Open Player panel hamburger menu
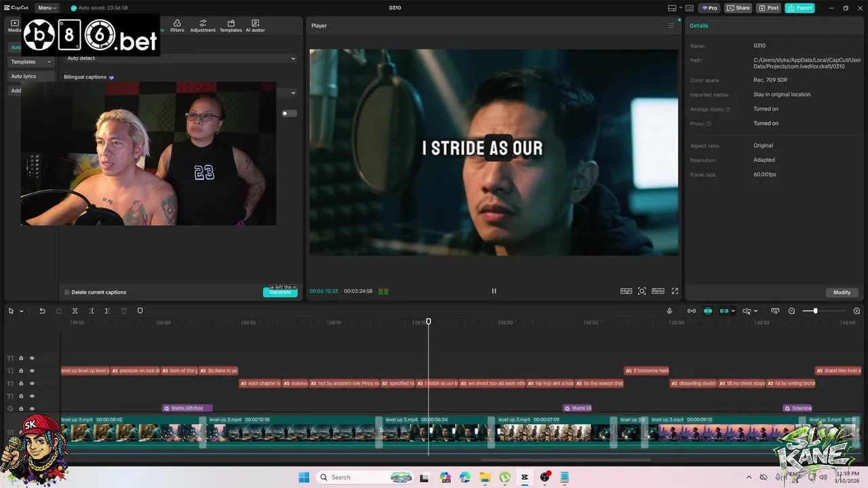Screen dimensions: 868x488 [x=671, y=26]
